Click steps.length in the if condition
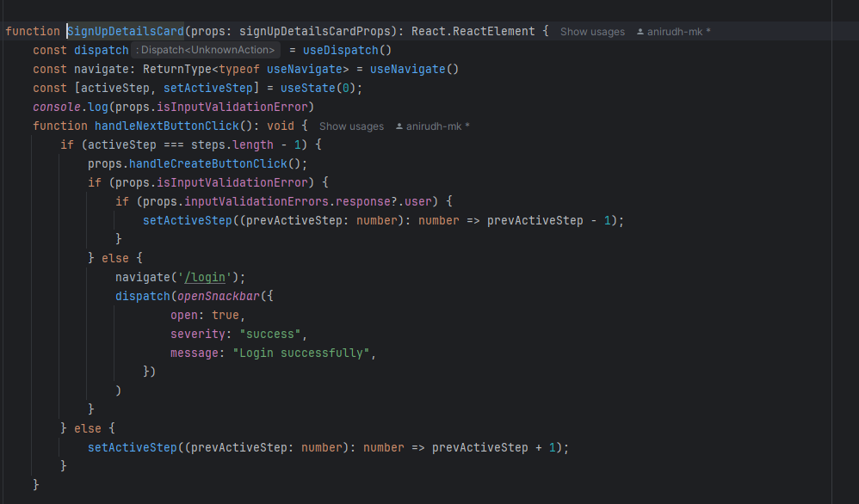 coord(232,145)
